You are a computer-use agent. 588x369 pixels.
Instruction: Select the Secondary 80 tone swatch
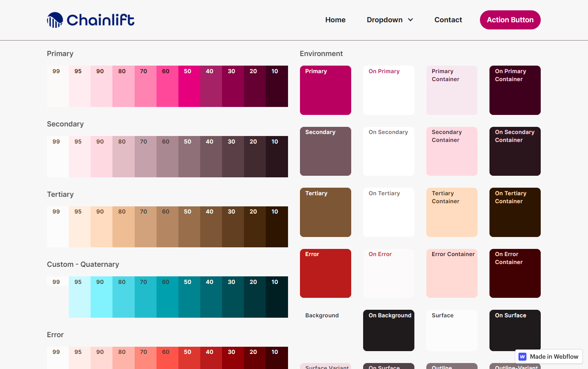click(123, 157)
